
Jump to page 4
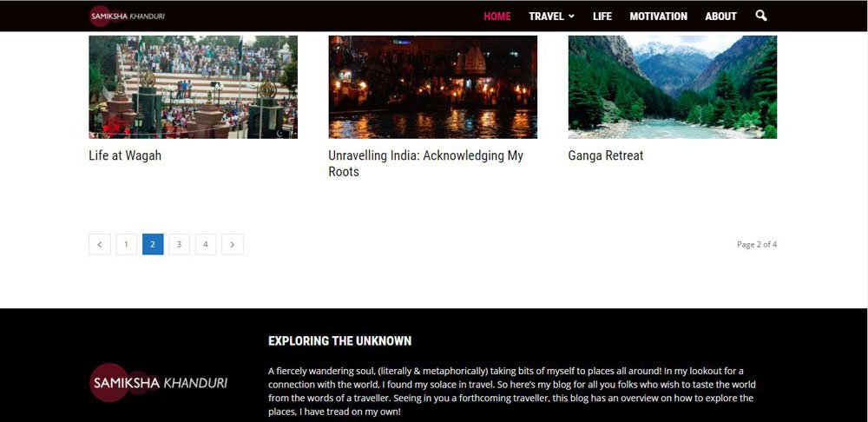[206, 244]
